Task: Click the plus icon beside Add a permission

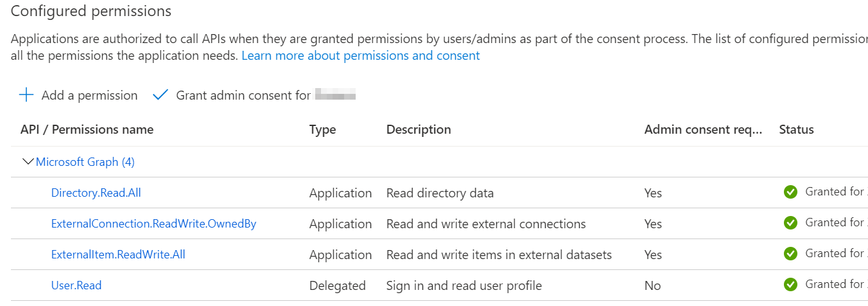Action: click(x=26, y=95)
